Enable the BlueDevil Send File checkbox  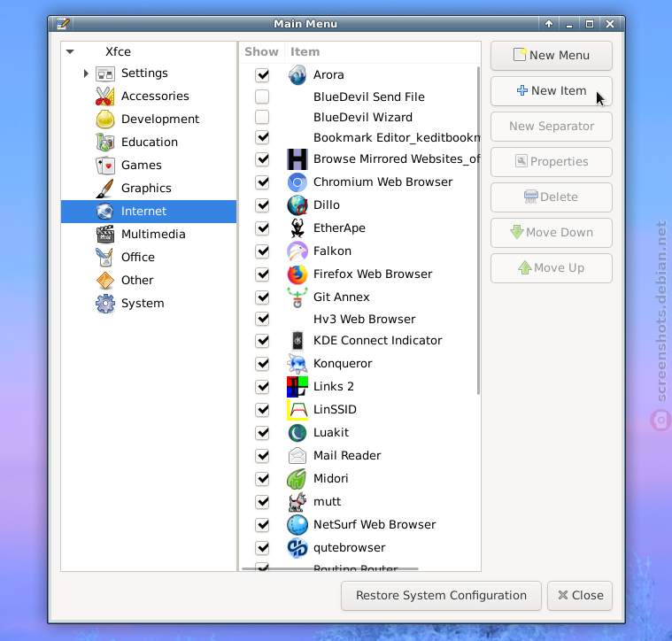point(262,97)
